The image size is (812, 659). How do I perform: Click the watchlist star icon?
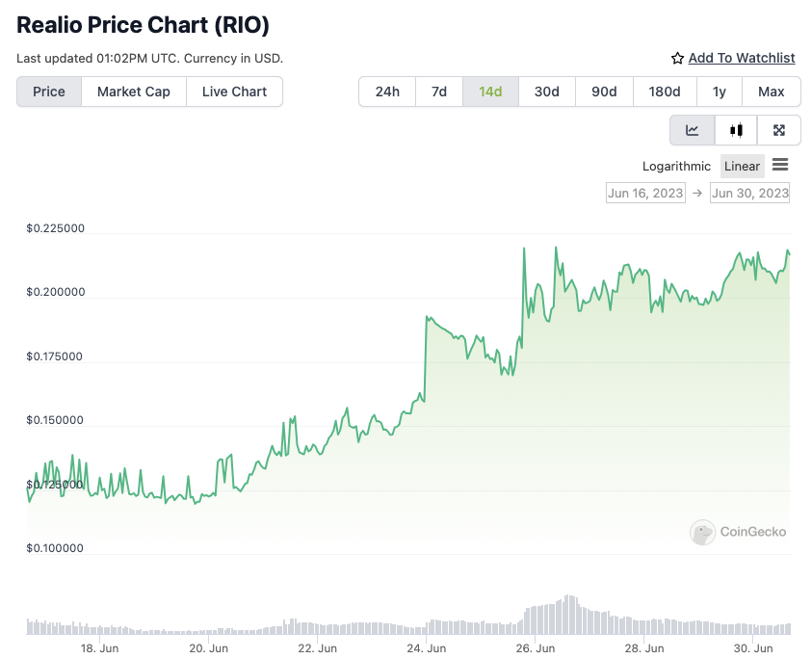[677, 58]
